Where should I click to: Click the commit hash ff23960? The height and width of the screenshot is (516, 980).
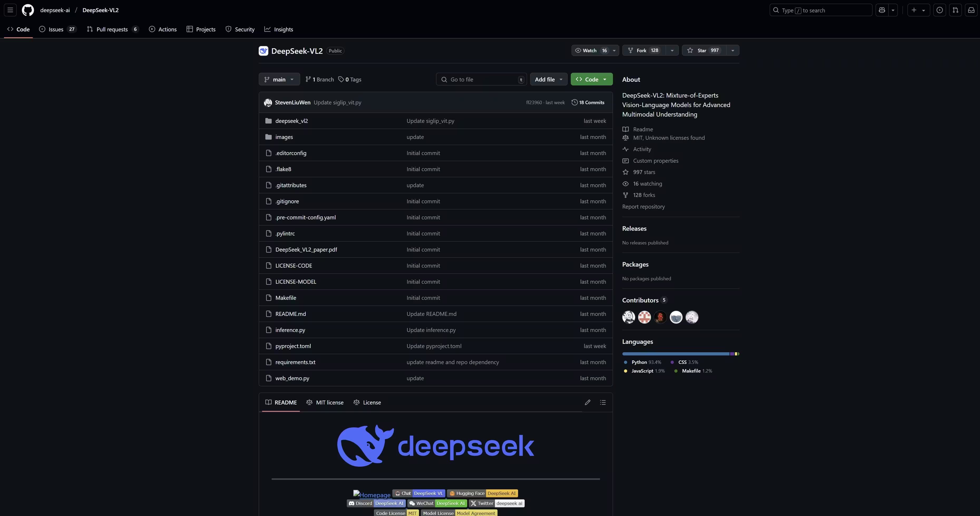click(x=534, y=102)
